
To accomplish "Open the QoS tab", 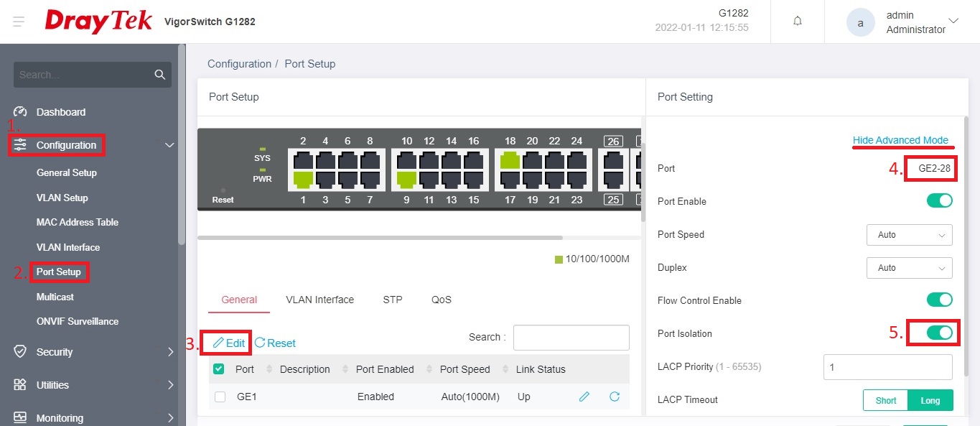I will pos(442,300).
